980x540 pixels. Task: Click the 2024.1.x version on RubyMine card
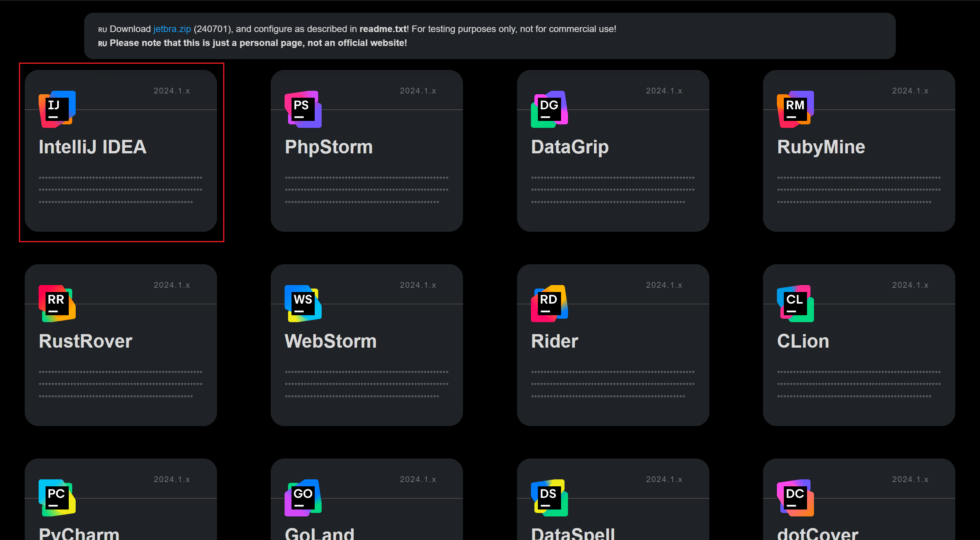coord(910,91)
